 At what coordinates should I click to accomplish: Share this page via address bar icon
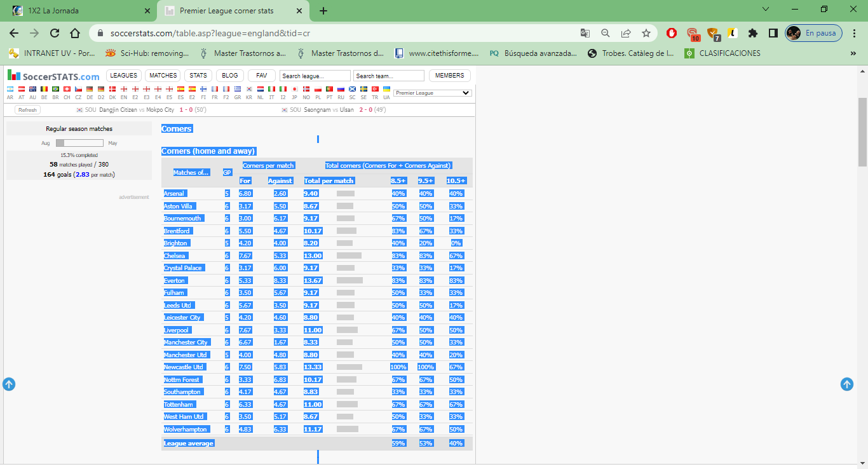point(626,33)
